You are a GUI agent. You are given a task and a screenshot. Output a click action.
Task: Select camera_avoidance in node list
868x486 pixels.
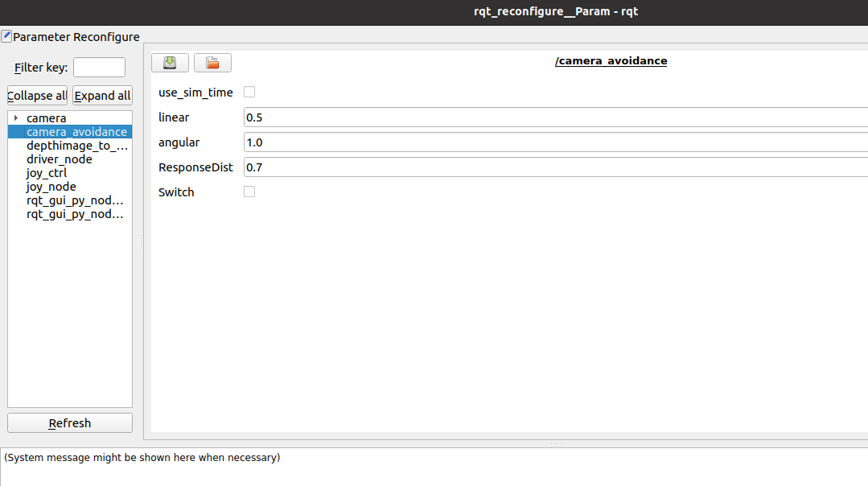tap(70, 132)
